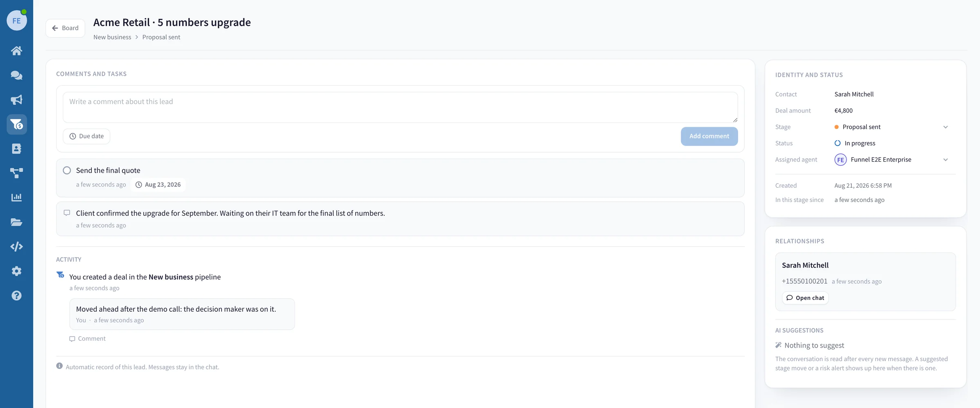Click the €4,800 deal amount
The width and height of the screenshot is (980, 408).
pyautogui.click(x=844, y=111)
